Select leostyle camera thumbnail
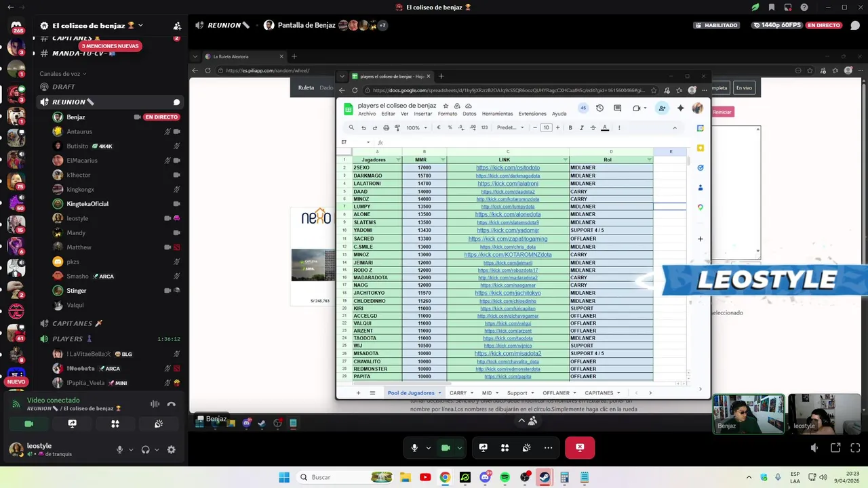This screenshot has width=868, height=488. (825, 413)
